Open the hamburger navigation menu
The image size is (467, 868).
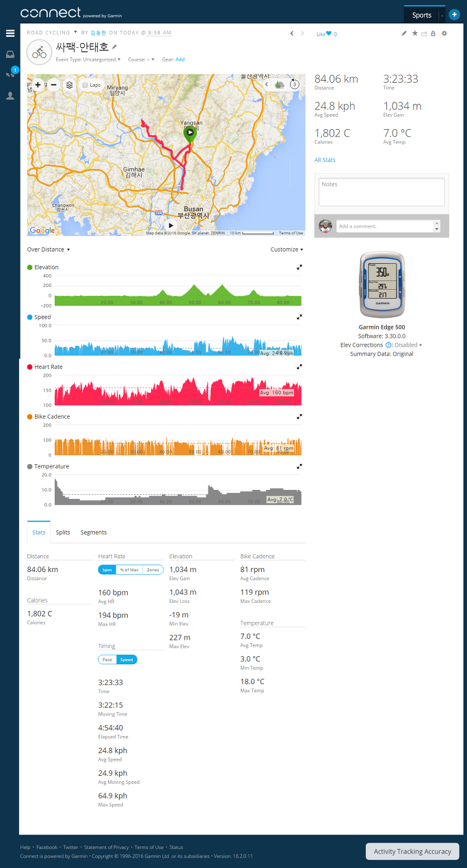10,33
